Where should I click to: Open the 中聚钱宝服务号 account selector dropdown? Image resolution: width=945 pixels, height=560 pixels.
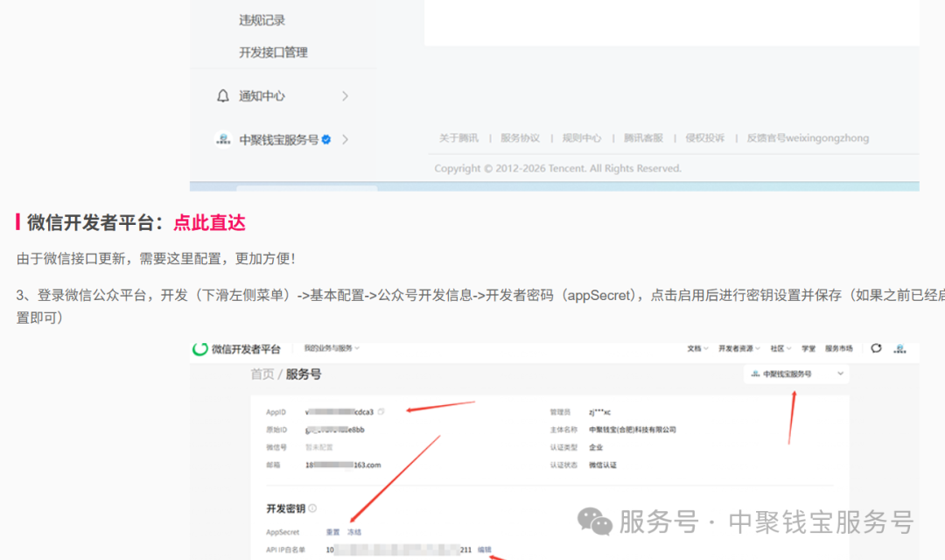click(x=797, y=373)
